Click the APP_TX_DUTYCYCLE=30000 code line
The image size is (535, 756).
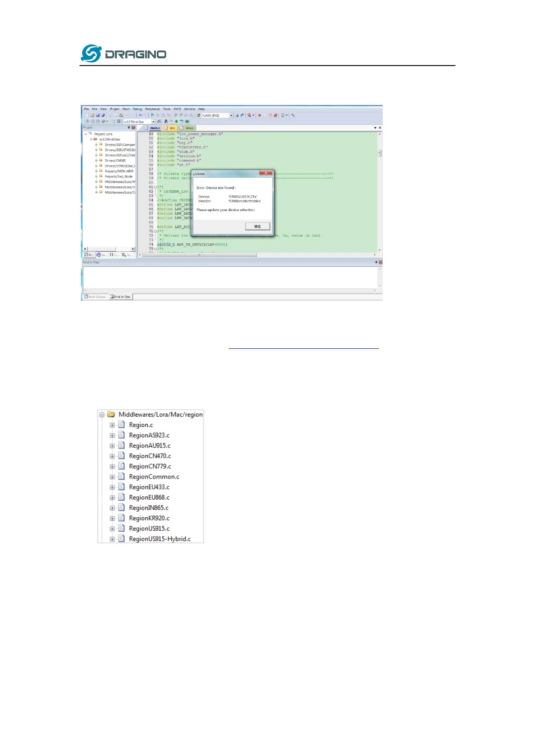[192, 244]
